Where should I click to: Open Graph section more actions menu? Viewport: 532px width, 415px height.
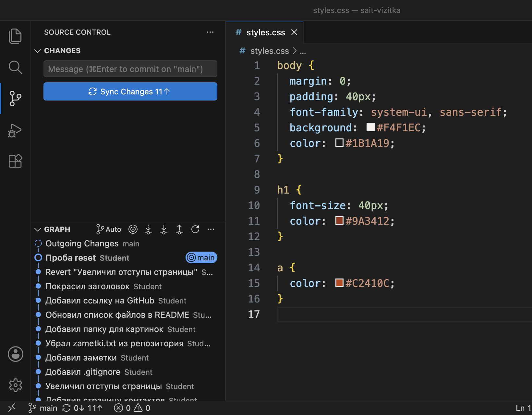coord(211,229)
